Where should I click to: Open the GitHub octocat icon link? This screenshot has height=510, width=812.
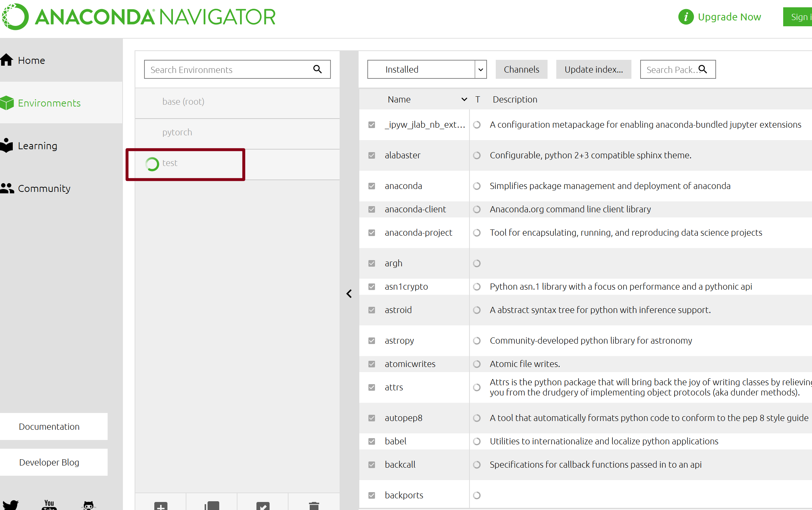[89, 505]
